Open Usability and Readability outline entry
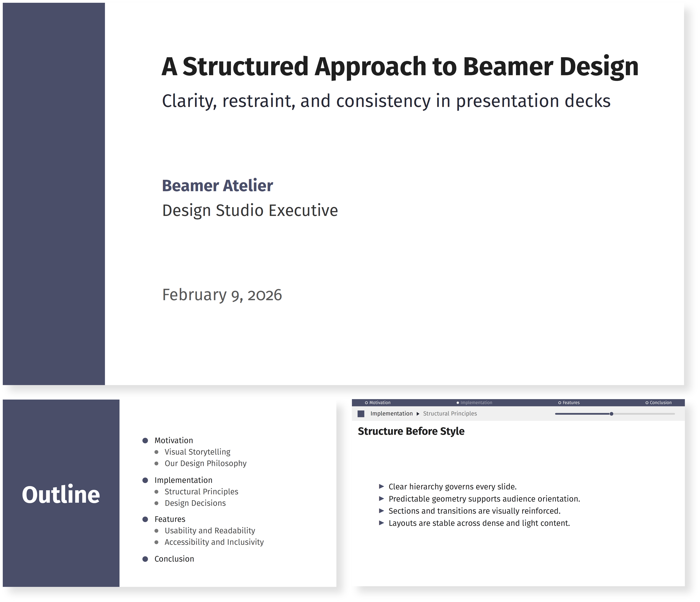The width and height of the screenshot is (700, 602). pyautogui.click(x=210, y=531)
